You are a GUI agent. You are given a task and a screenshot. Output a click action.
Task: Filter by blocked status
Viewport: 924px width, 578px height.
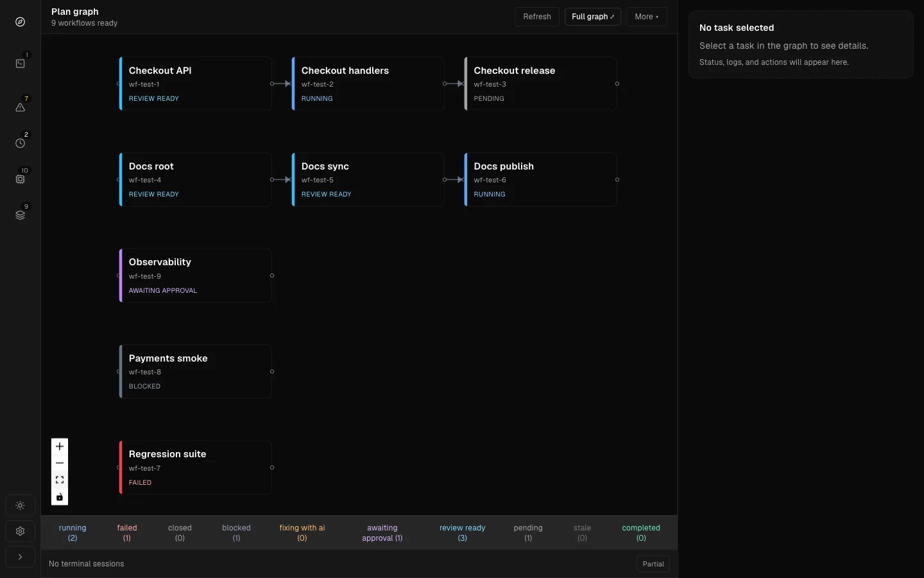pos(236,533)
